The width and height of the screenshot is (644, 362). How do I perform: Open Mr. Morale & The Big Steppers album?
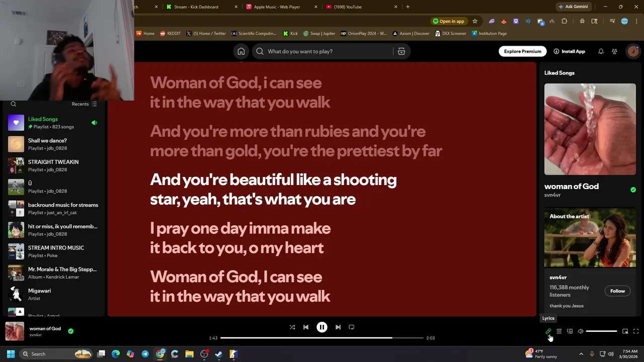(x=53, y=273)
